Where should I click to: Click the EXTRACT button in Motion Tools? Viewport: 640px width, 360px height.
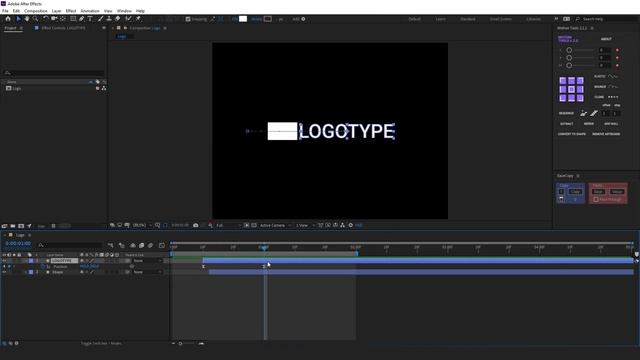click(567, 124)
